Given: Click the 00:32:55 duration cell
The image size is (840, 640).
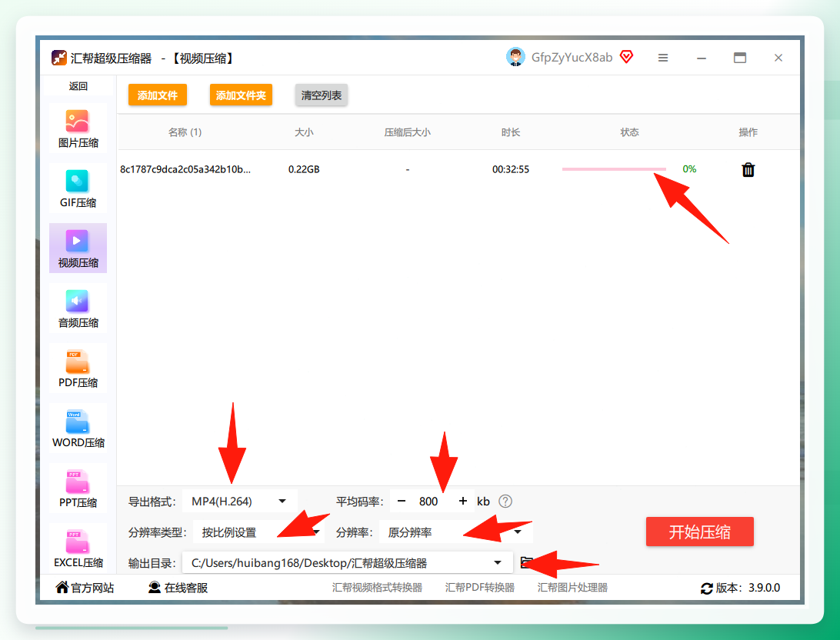Looking at the screenshot, I should coord(511,169).
